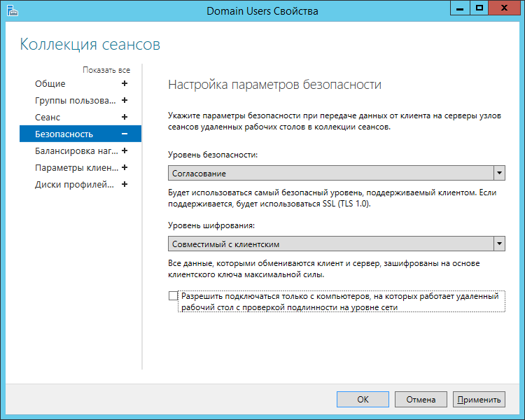Enable network level authentication checkbox
This screenshot has width=525, height=420.
(x=173, y=296)
